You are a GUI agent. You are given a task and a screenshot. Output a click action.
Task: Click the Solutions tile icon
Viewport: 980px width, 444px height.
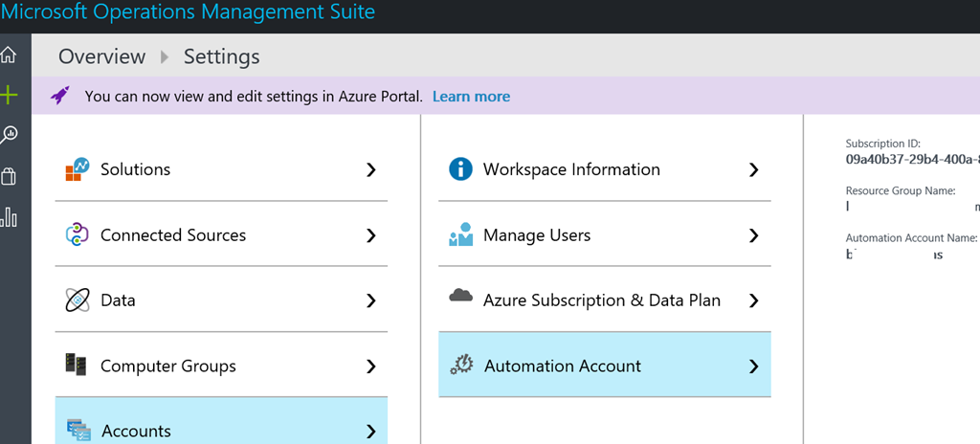77,169
